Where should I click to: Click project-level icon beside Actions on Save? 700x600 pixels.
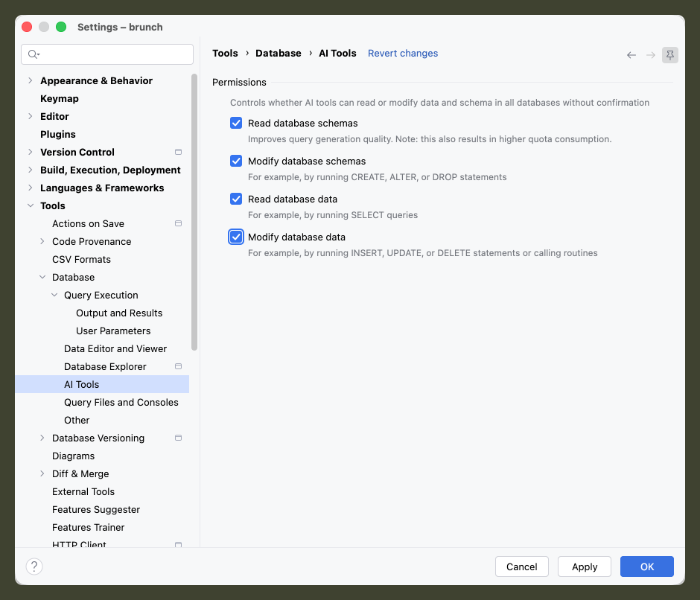178,223
